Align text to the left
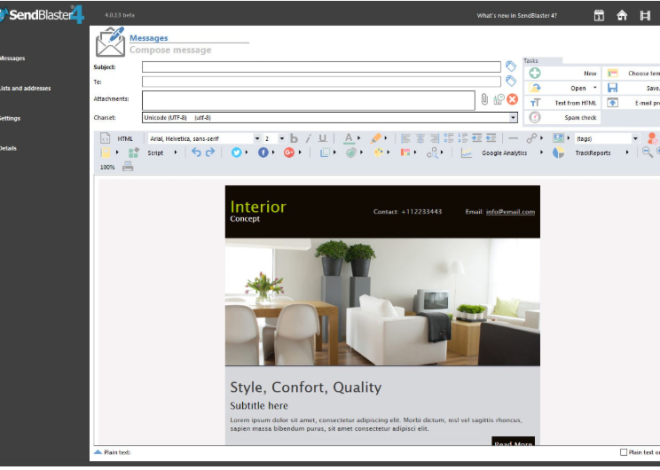 click(x=406, y=138)
